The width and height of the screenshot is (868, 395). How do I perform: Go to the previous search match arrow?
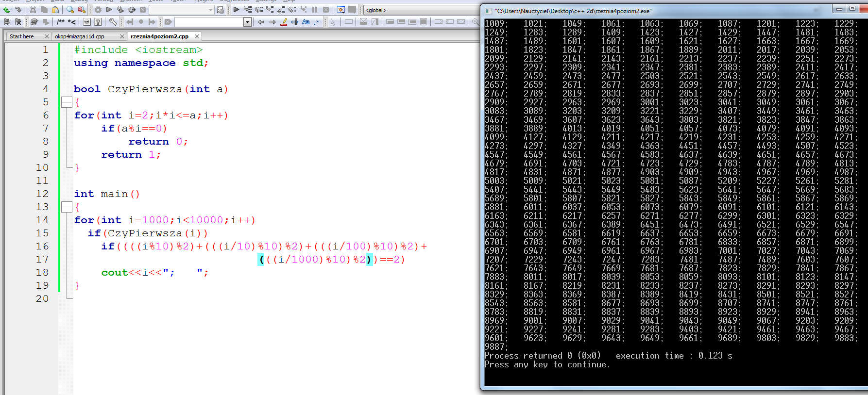point(261,22)
